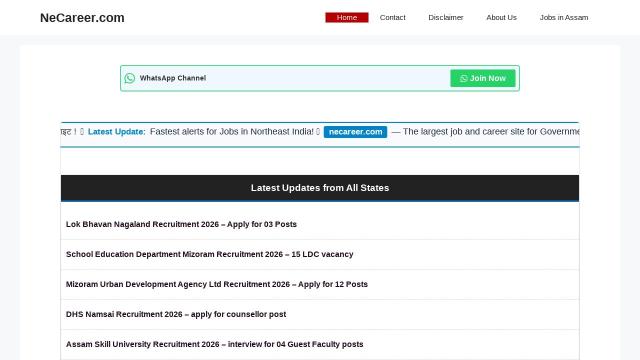The image size is (640, 360).
Task: Click the WhatsApp logo icon in banner
Action: 130,78
